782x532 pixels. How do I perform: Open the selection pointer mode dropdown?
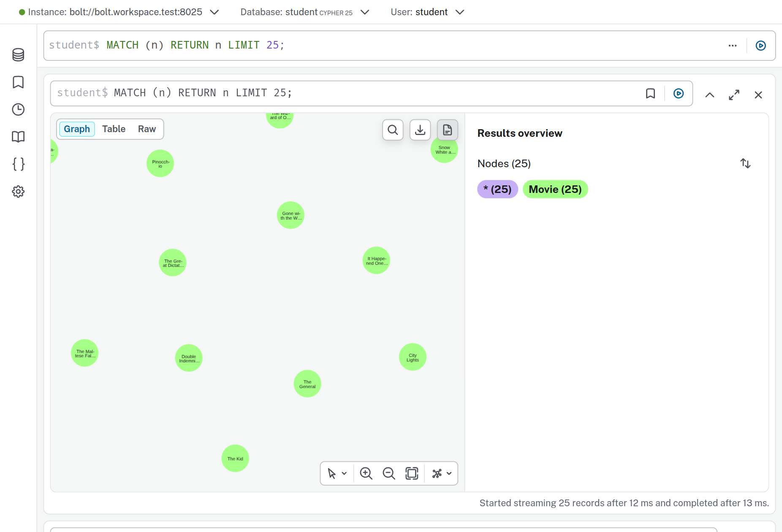(337, 473)
